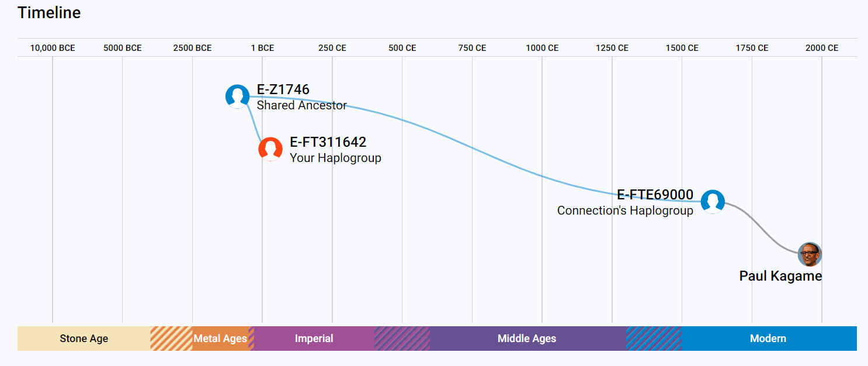Select the E-Z1746 haplogroup label

pos(283,89)
